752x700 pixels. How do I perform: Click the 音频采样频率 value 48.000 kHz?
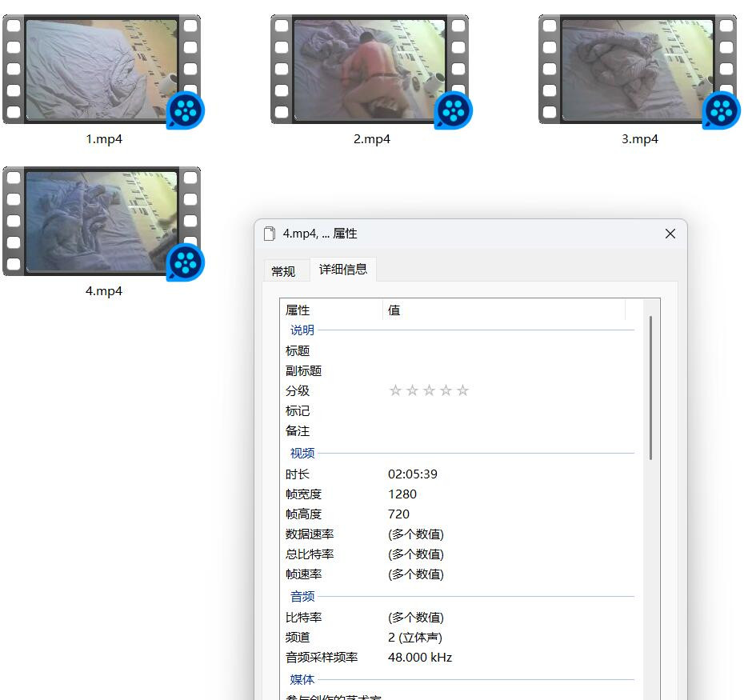click(420, 658)
